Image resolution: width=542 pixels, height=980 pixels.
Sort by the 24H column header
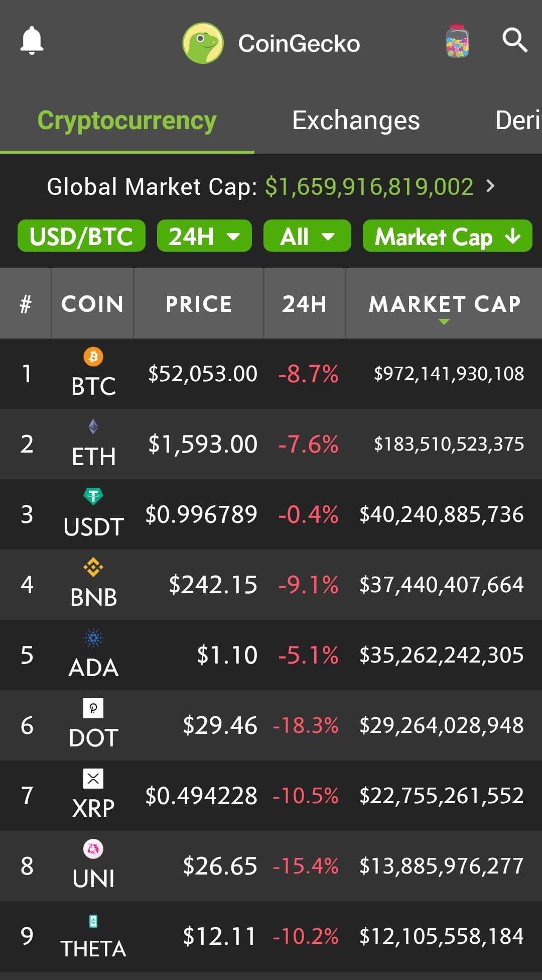305,304
